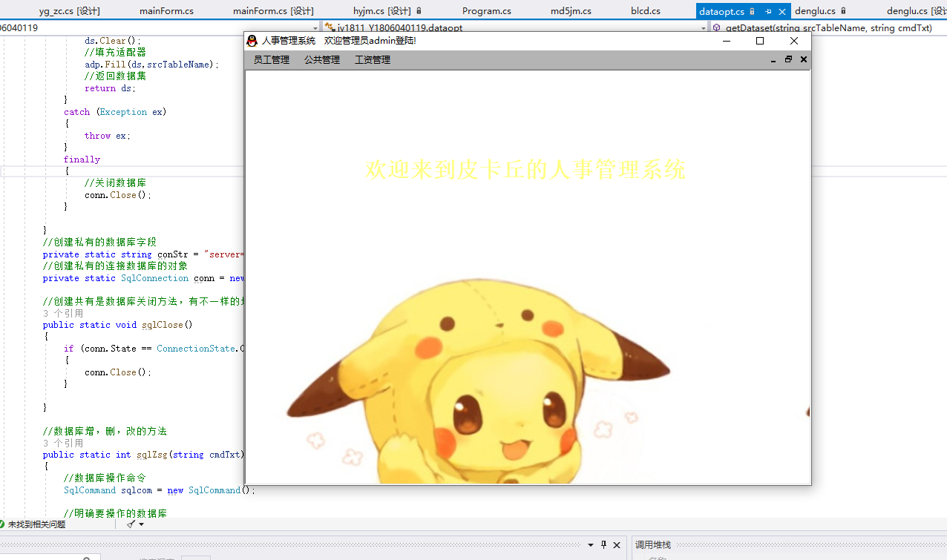Click green check icon in editor status

[x=2, y=524]
